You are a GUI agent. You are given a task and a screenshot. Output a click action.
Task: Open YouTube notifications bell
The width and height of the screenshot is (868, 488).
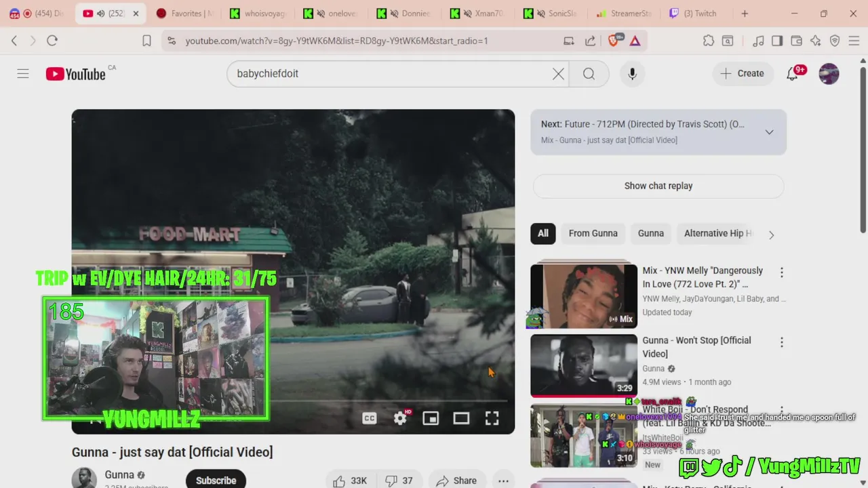792,74
